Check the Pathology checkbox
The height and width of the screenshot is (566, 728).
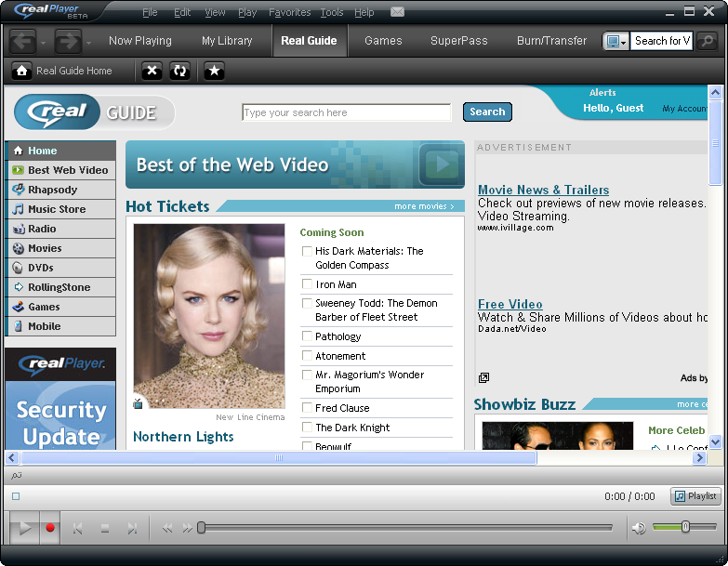pos(307,336)
